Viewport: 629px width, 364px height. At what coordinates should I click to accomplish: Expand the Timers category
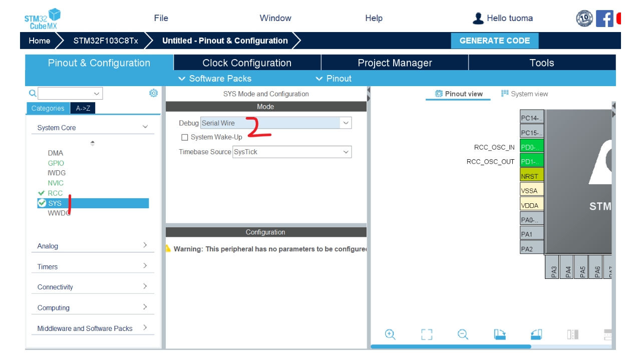[145, 266]
